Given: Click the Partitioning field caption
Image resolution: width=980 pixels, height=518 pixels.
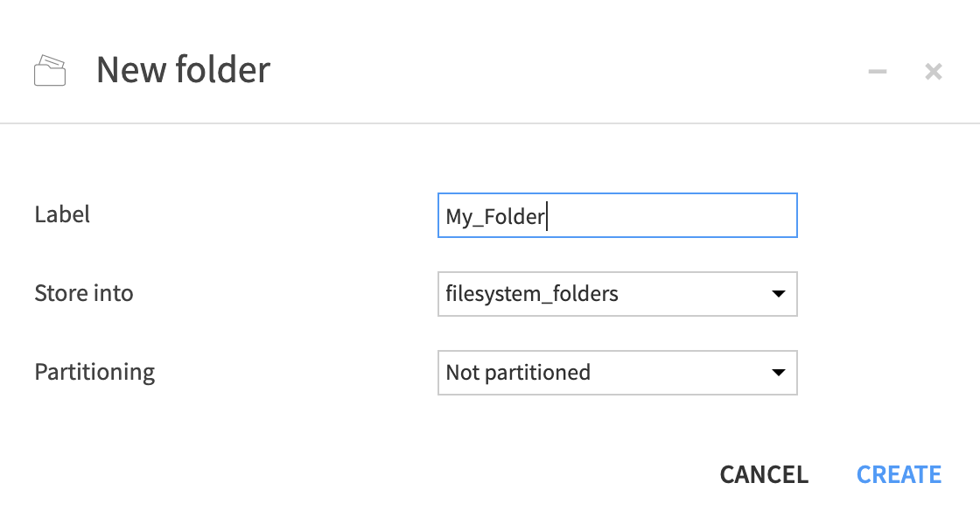Looking at the screenshot, I should click(x=94, y=372).
